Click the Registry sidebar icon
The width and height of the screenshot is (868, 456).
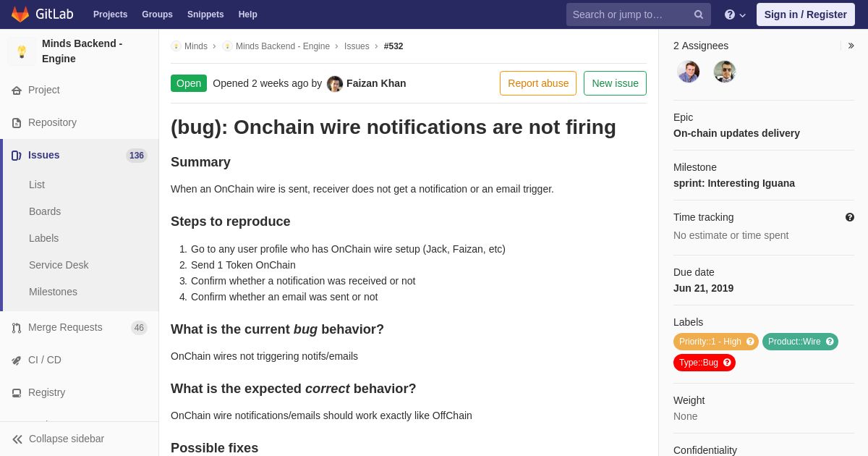17,393
